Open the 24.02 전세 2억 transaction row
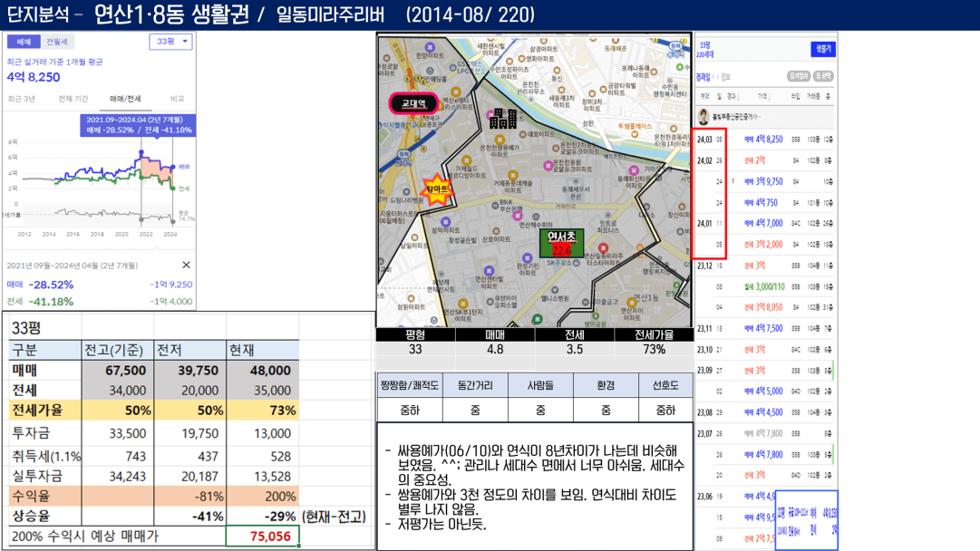980x551 pixels. click(x=765, y=160)
